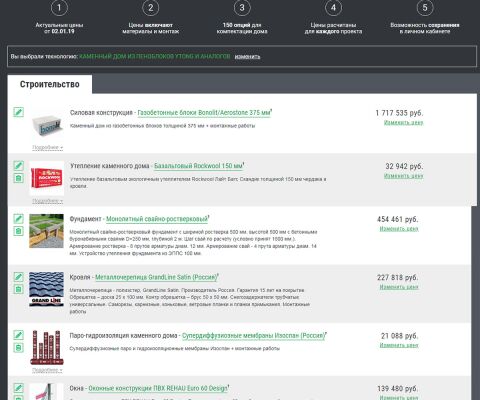Click Изменить цену under 1 717 535 руб.
Viewport: 480px width, 400px height.
(404, 123)
